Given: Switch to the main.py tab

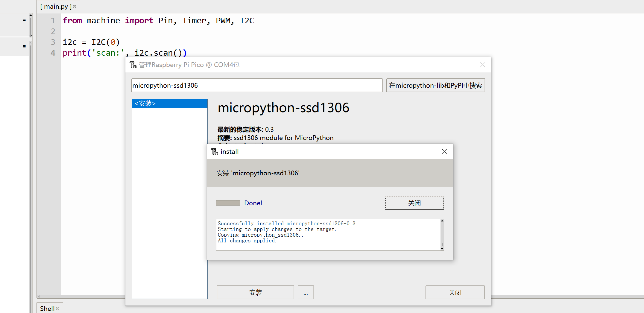Looking at the screenshot, I should tap(56, 6).
